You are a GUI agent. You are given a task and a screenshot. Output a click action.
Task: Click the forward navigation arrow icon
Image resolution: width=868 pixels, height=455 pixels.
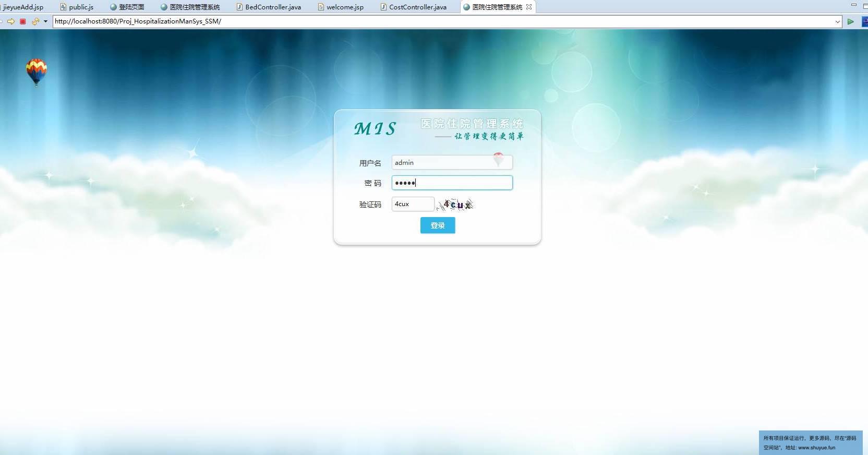coord(11,21)
